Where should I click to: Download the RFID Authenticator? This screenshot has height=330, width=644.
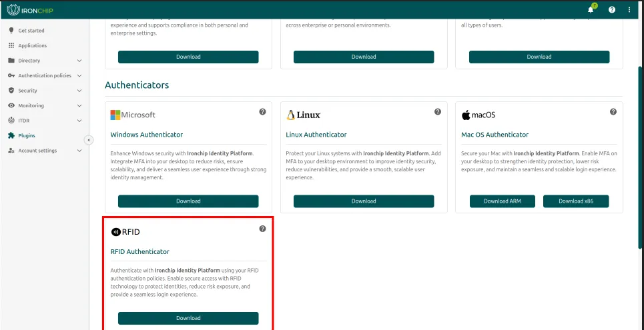point(188,318)
